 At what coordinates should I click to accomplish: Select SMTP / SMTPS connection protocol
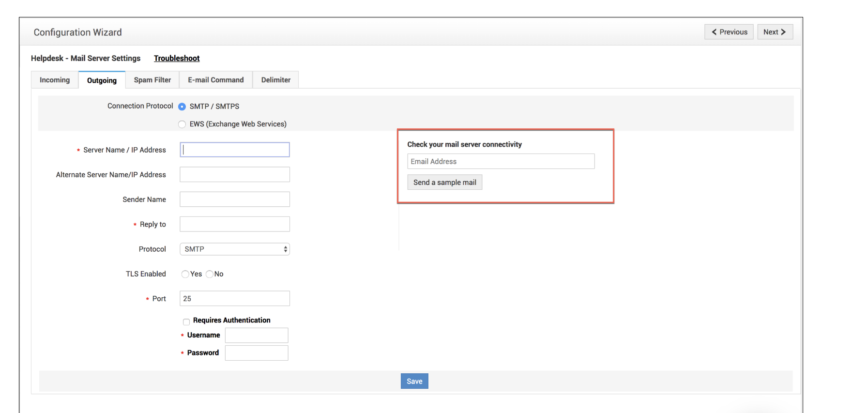click(x=182, y=107)
